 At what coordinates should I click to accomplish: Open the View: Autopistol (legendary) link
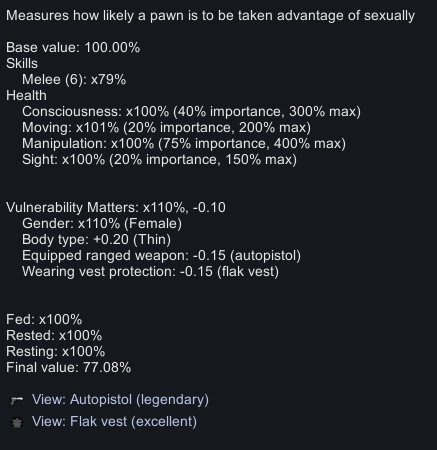[x=120, y=399]
